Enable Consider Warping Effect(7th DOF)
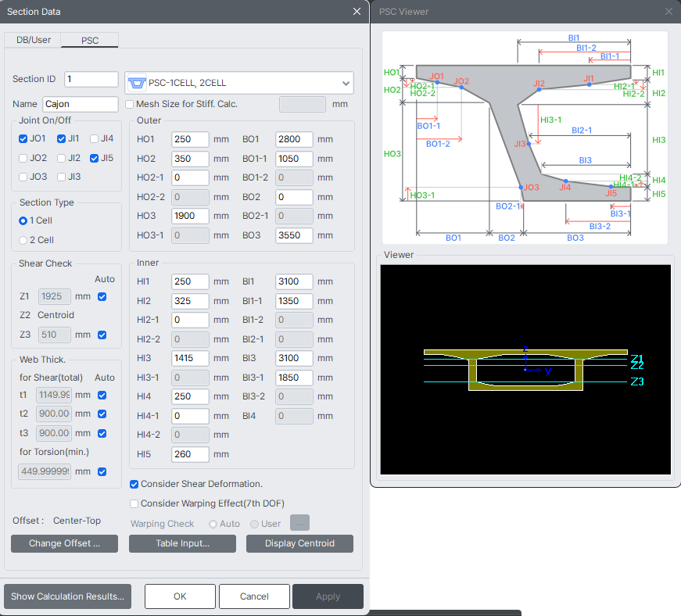 pyautogui.click(x=134, y=503)
